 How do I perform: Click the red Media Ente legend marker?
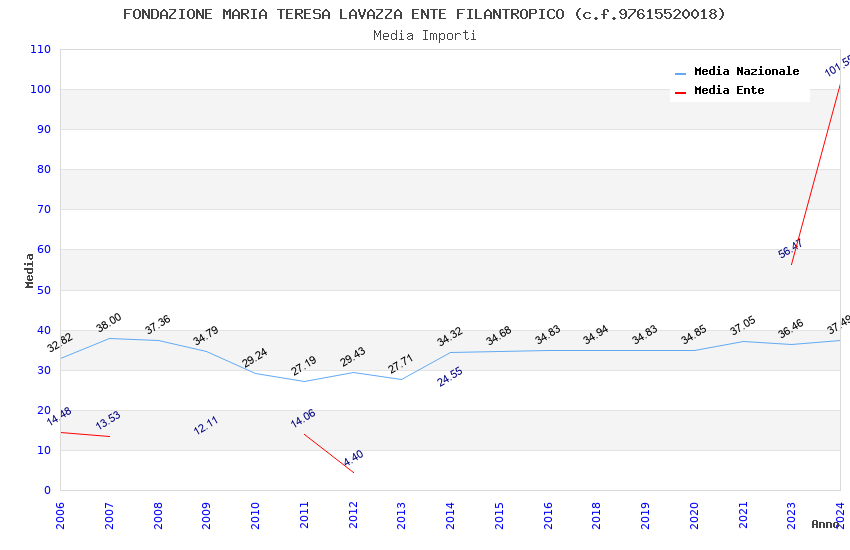(680, 93)
